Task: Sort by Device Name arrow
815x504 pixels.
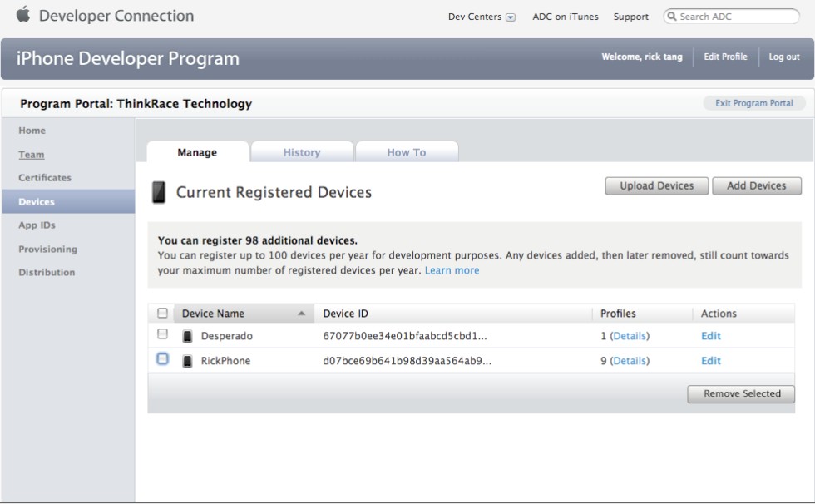Action: pos(301,314)
